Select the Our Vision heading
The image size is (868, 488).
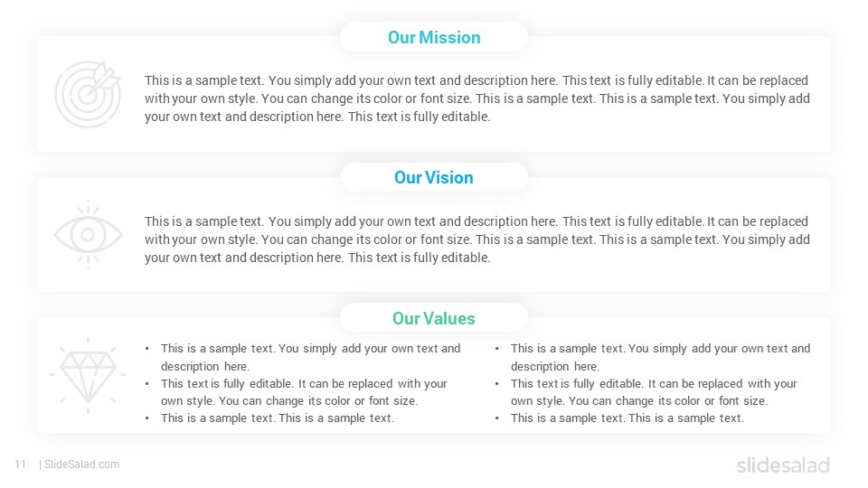434,178
